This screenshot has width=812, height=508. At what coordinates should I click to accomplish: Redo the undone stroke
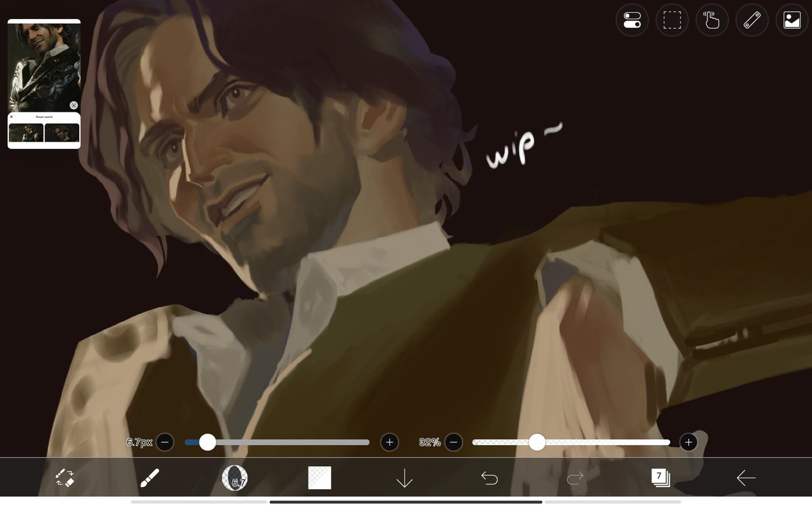tap(574, 478)
